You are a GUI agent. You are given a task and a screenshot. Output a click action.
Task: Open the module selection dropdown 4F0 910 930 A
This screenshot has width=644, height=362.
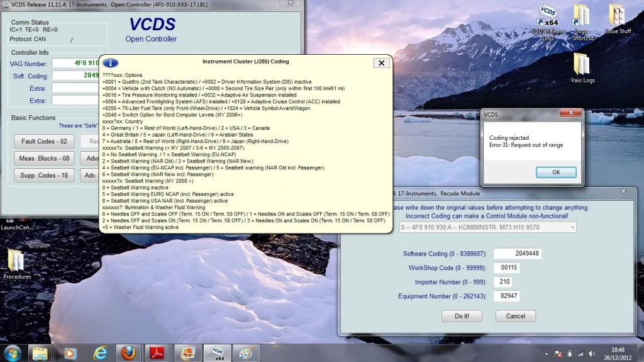tap(487, 227)
